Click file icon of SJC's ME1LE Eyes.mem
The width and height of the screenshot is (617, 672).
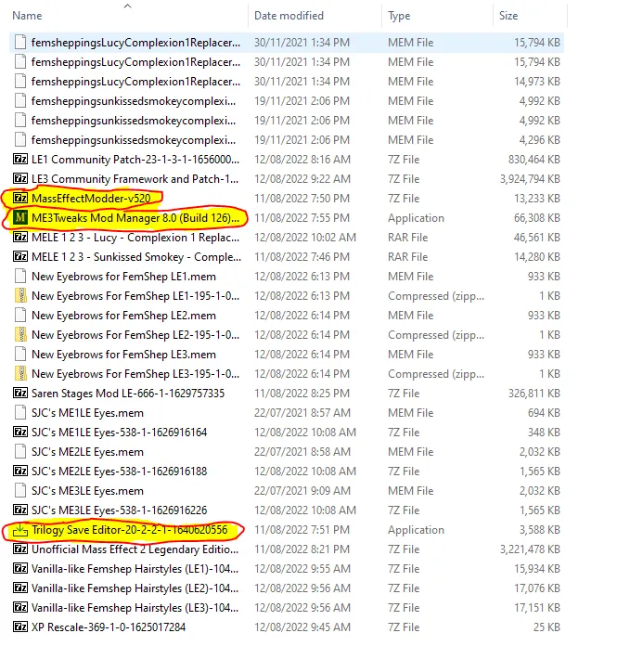[x=20, y=413]
